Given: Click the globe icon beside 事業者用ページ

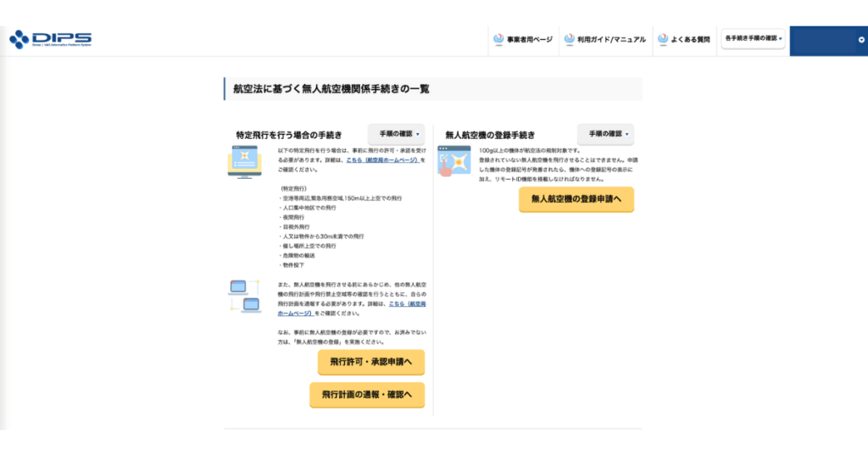Looking at the screenshot, I should click(498, 39).
